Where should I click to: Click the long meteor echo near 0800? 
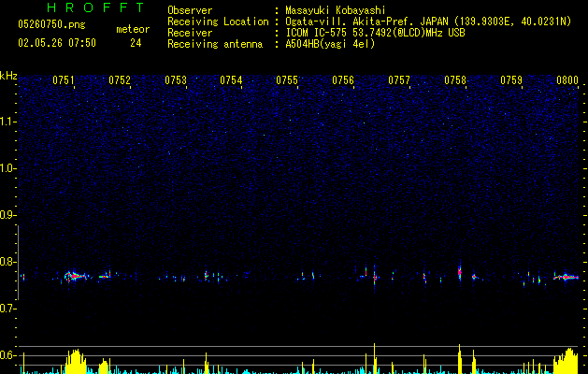[x=566, y=277]
